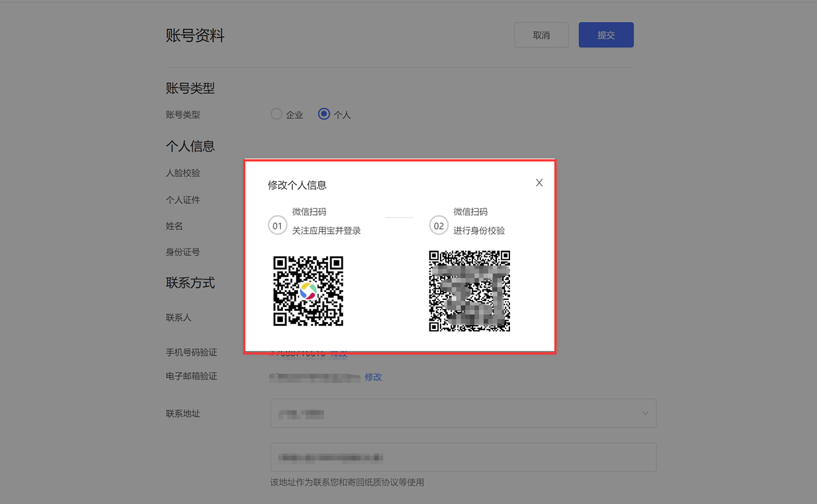Click 修改 link next to email verification
The height and width of the screenshot is (504, 817).
[373, 377]
